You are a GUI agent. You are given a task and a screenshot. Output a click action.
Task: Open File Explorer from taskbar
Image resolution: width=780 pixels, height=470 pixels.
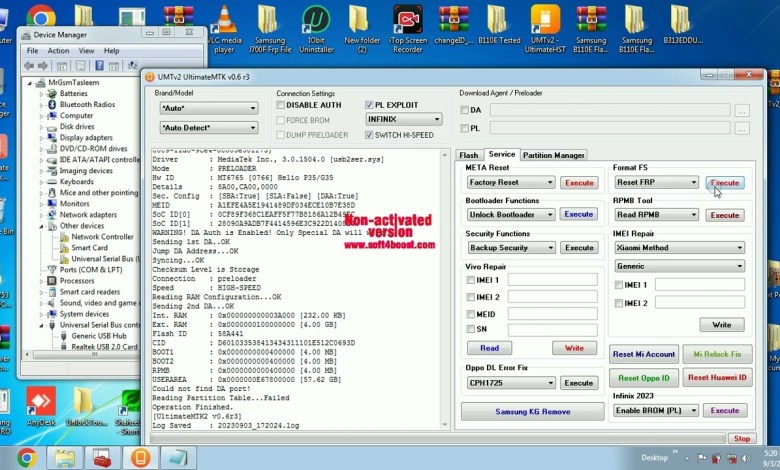coord(65,458)
